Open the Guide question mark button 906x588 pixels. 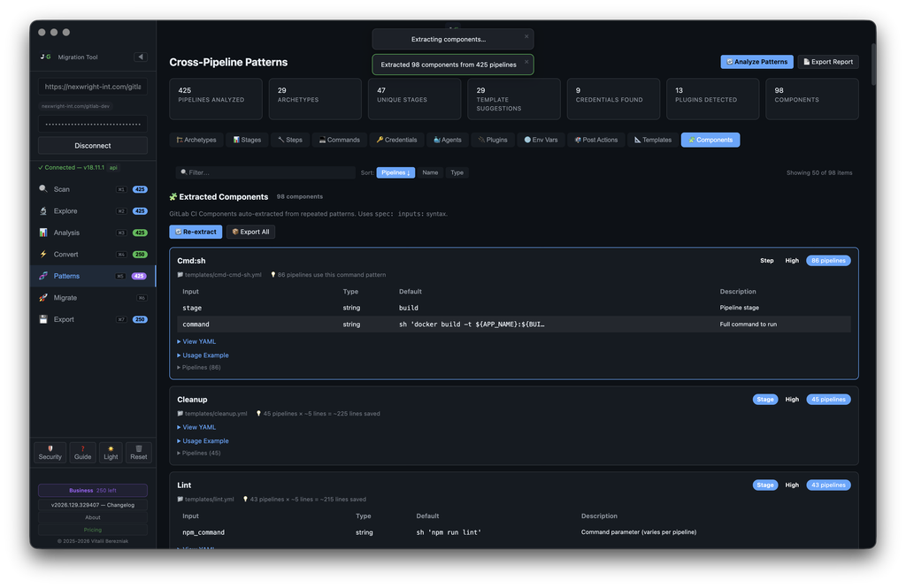(82, 452)
